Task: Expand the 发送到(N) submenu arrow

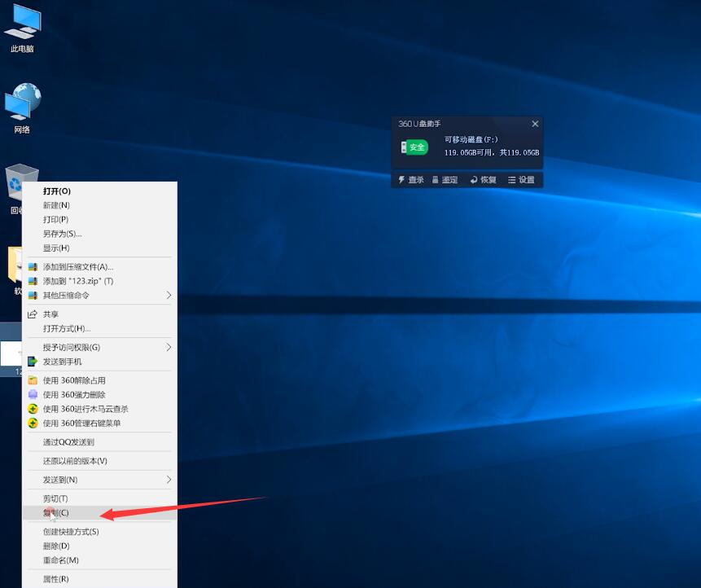Action: tap(169, 480)
